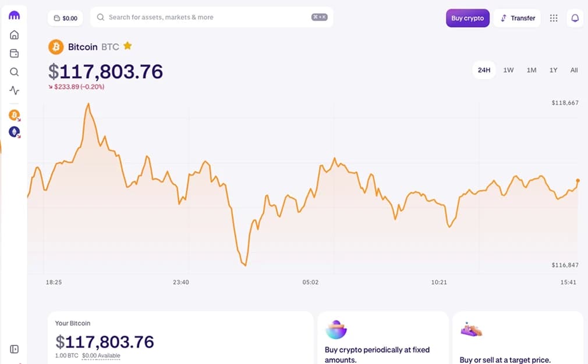Select the Bitcoin asset icon in the sidebar
This screenshot has width=588, height=364.
pyautogui.click(x=14, y=115)
